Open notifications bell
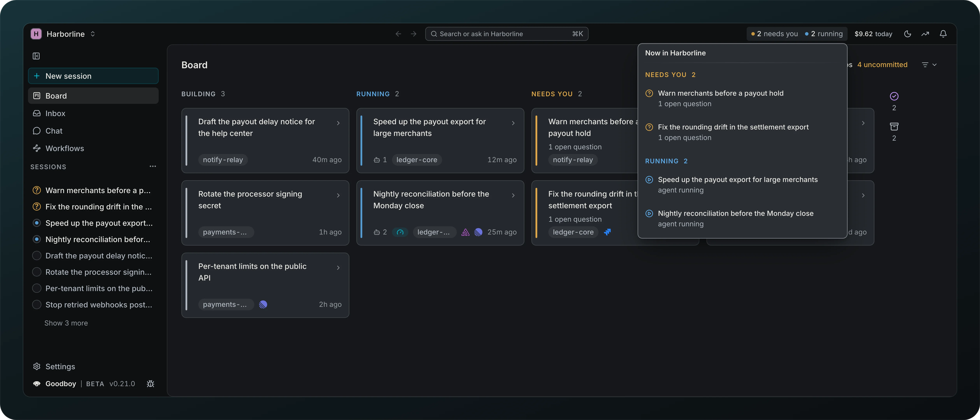 point(943,34)
